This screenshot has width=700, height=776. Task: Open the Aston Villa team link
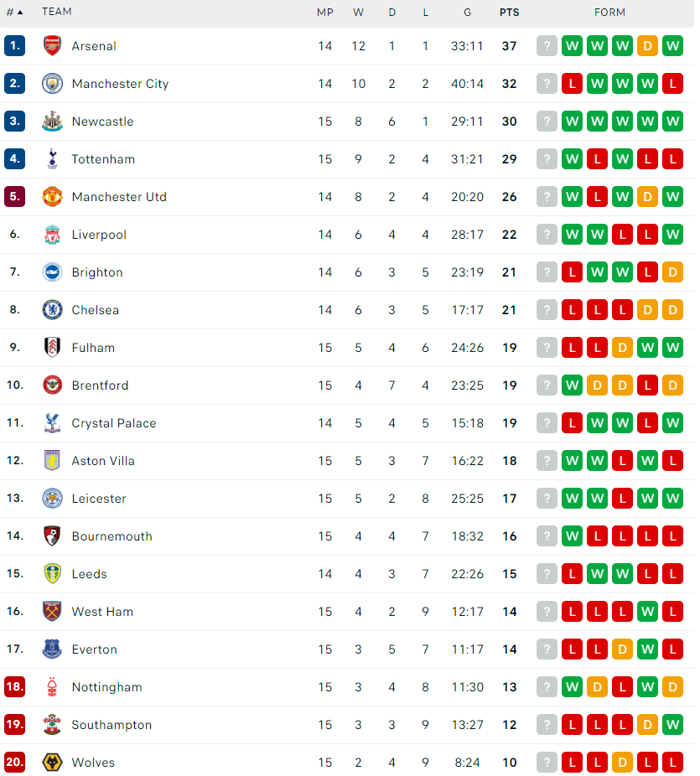coord(103,461)
